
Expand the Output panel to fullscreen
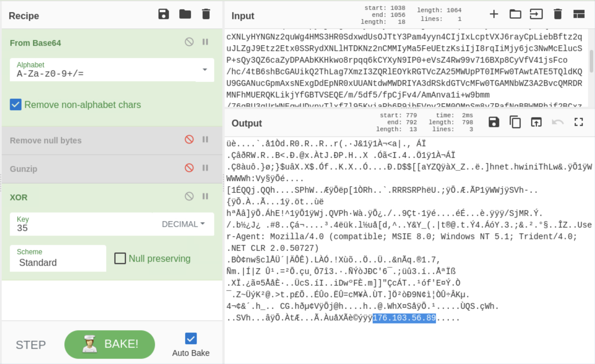click(578, 122)
